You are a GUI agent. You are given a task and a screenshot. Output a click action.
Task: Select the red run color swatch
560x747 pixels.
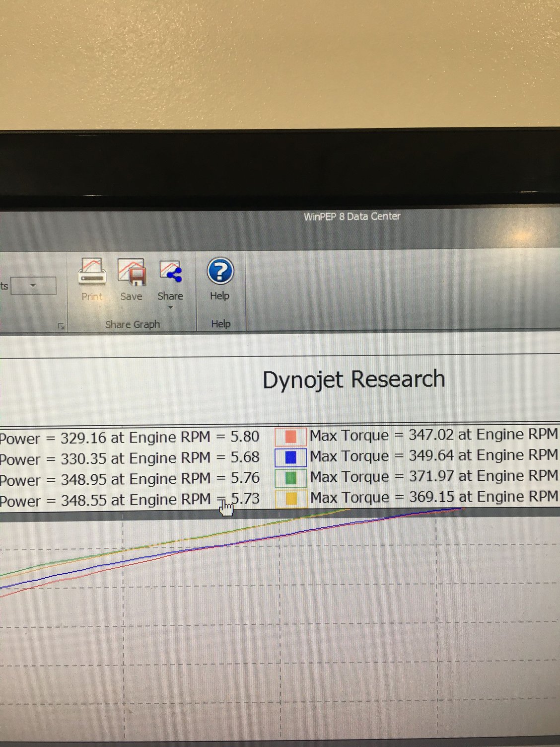290,437
